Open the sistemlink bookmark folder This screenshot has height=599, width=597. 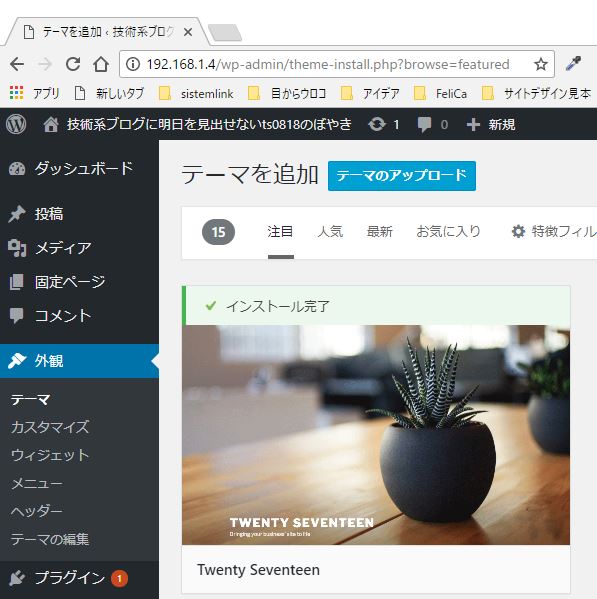point(196,93)
